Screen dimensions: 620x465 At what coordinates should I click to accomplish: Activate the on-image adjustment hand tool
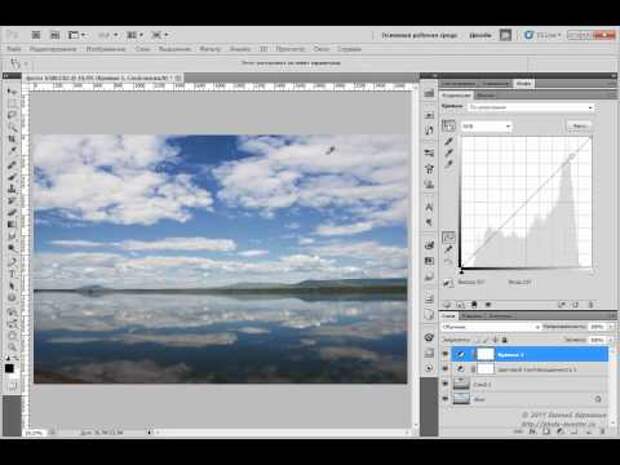tap(448, 125)
